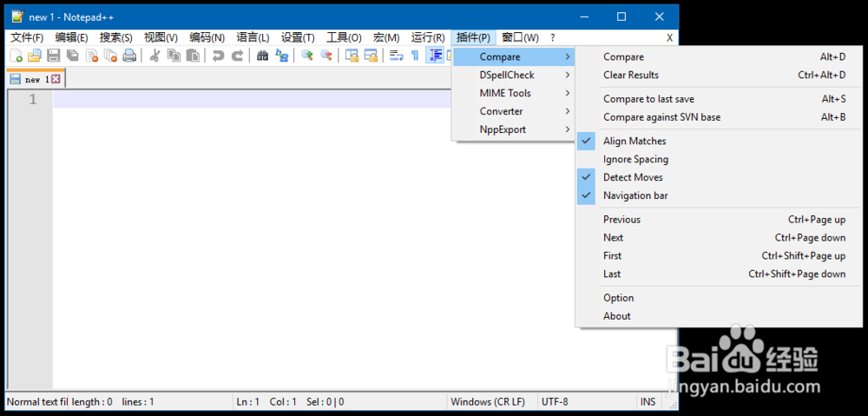This screenshot has height=416, width=868.
Task: Expand the MIME Tools submenu
Action: tap(514, 93)
